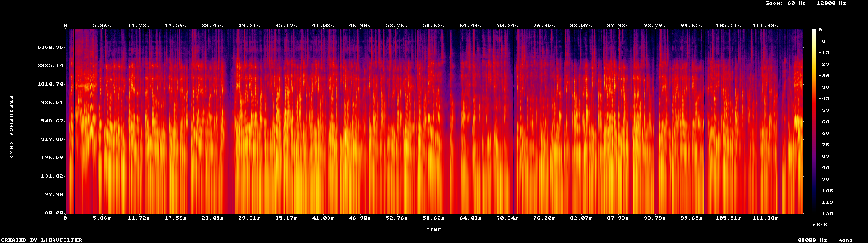Image resolution: width=868 pixels, height=243 pixels.
Task: Click the -83 value on dBFS scale
Action: [x=824, y=156]
